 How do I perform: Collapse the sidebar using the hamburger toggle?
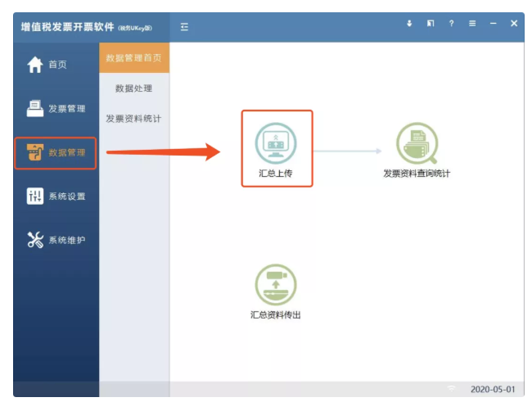click(x=184, y=26)
